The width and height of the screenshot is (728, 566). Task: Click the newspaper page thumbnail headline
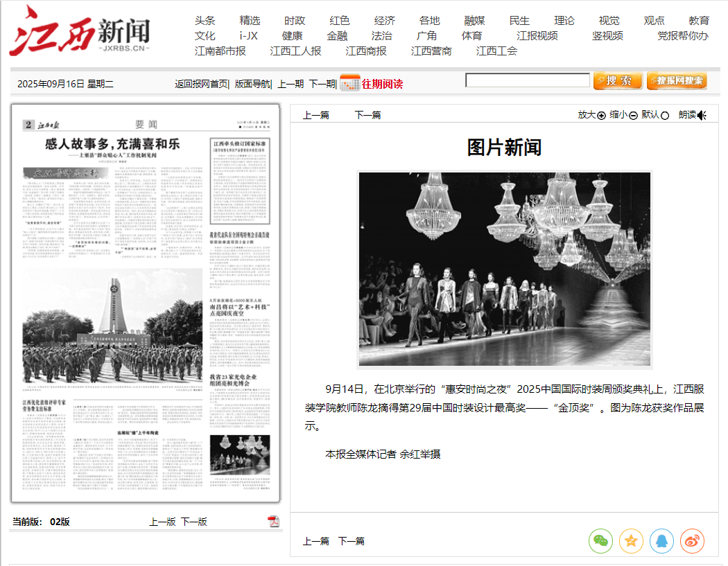click(x=112, y=144)
